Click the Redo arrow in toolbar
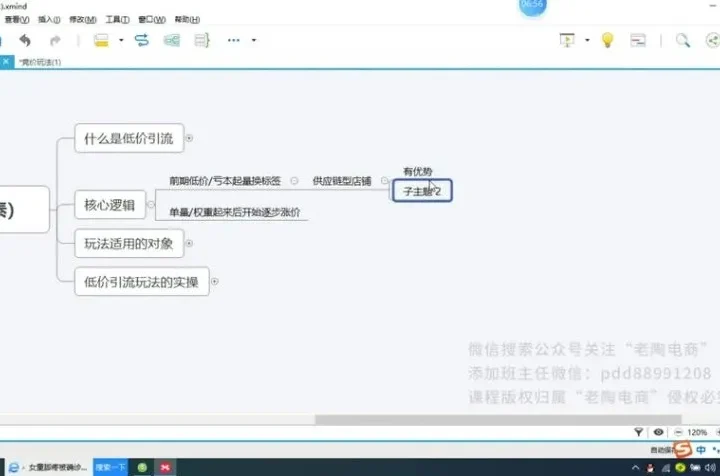Image resolution: width=720 pixels, height=476 pixels. [x=55, y=41]
